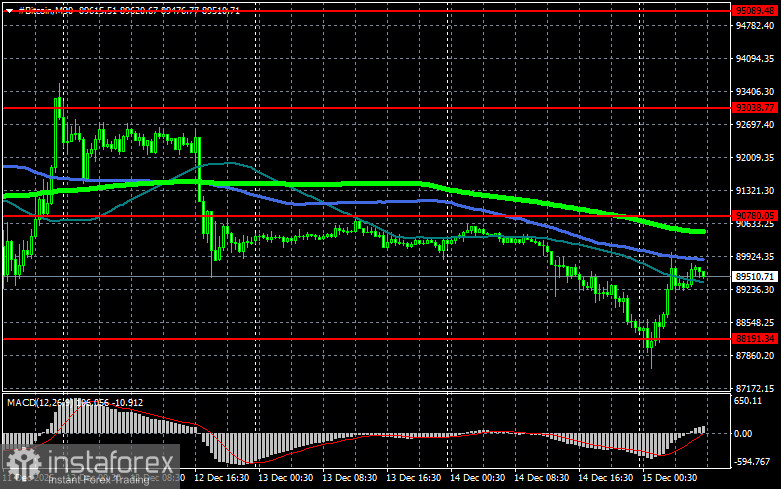Select the red 90780.05 level label
Viewport: 781px width, 489px height.
[x=755, y=216]
